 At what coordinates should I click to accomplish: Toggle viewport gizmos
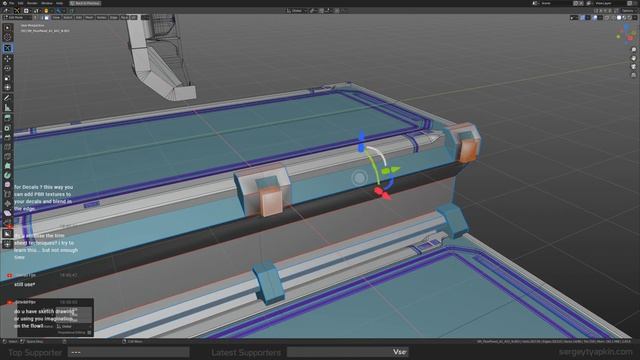click(582, 18)
